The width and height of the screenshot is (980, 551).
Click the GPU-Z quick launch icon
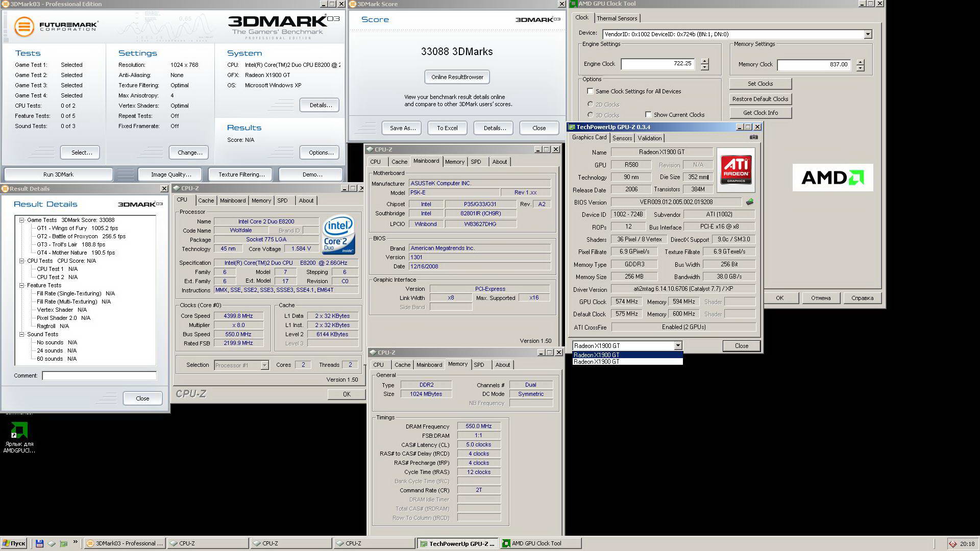(64, 543)
